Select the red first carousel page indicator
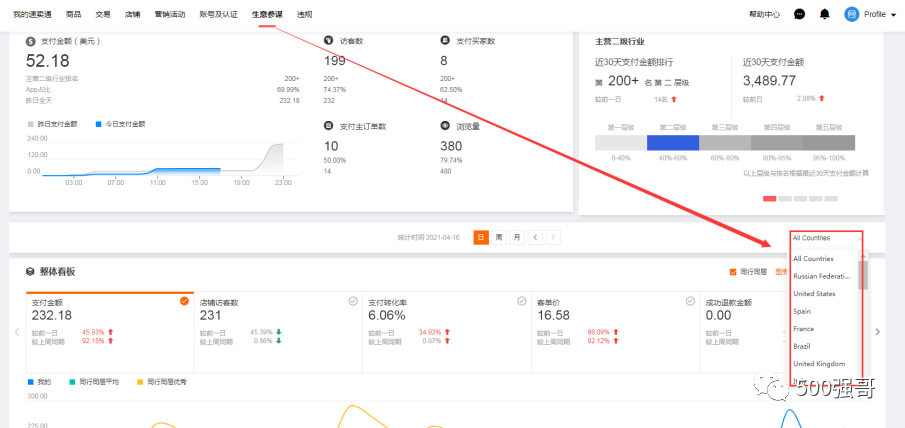 pos(769,198)
